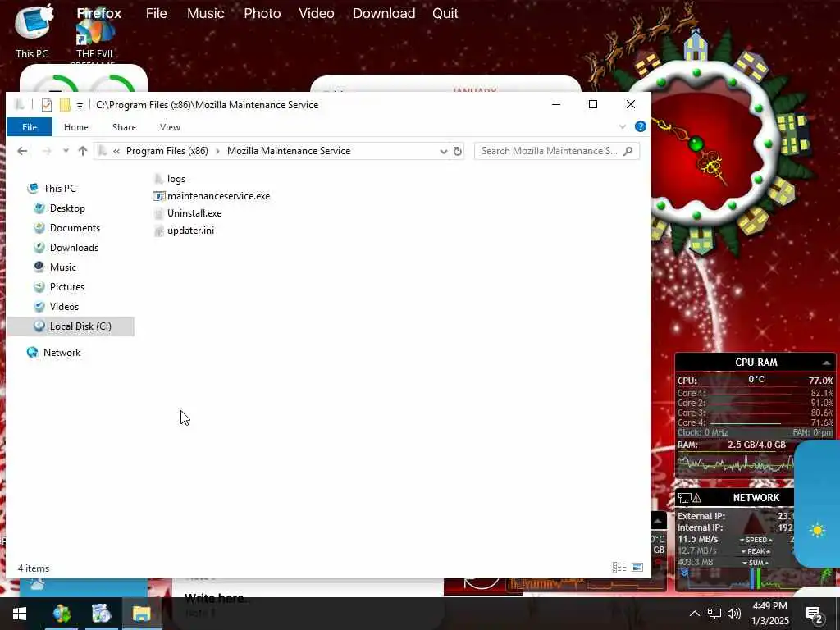Screen dimensions: 840x630
Task: Show hidden system tray icons
Action: tap(694, 614)
